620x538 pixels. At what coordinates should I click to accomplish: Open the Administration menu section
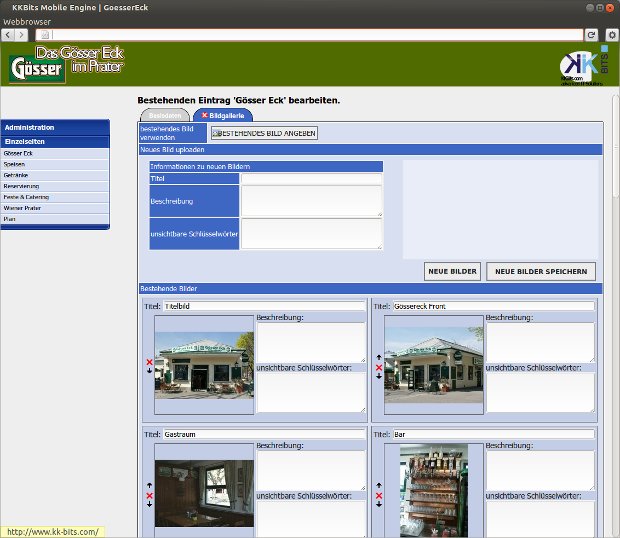(x=55, y=127)
